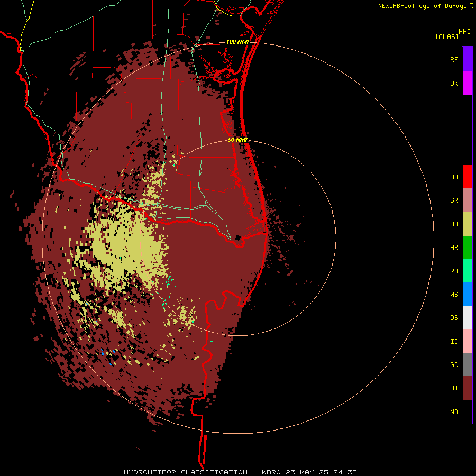Click the WS legend label
The image size is (476, 476).
click(x=454, y=295)
